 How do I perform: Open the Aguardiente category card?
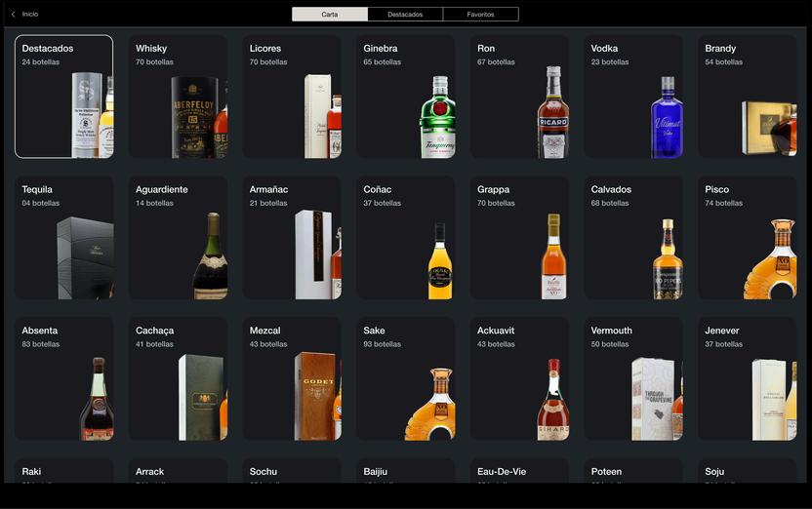tap(178, 237)
